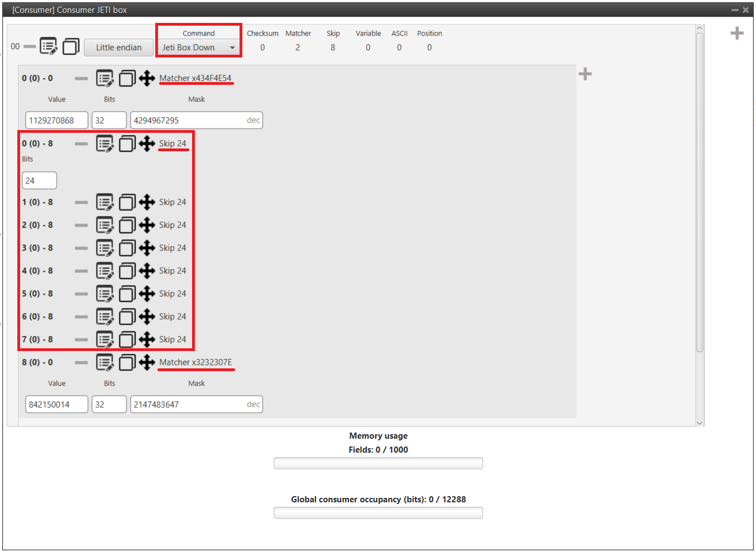This screenshot has height=552, width=756.
Task: Toggle the Little endian button
Action: click(118, 47)
